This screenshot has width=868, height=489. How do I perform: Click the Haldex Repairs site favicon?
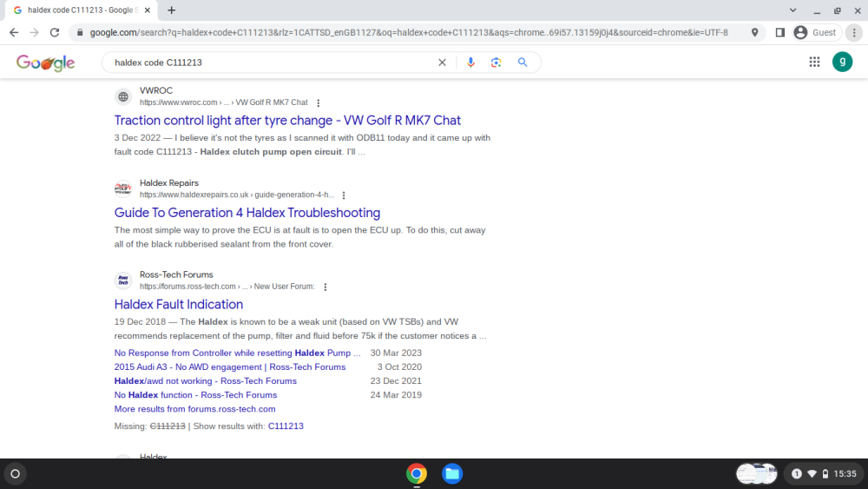click(123, 188)
